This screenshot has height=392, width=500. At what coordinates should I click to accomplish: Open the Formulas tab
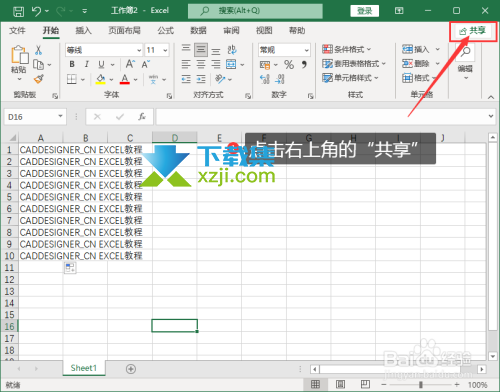pos(166,31)
